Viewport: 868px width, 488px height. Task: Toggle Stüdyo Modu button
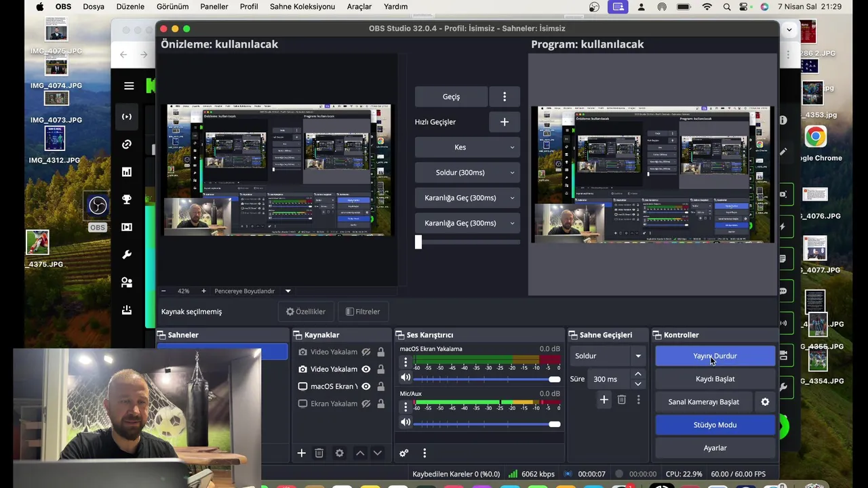pos(715,425)
